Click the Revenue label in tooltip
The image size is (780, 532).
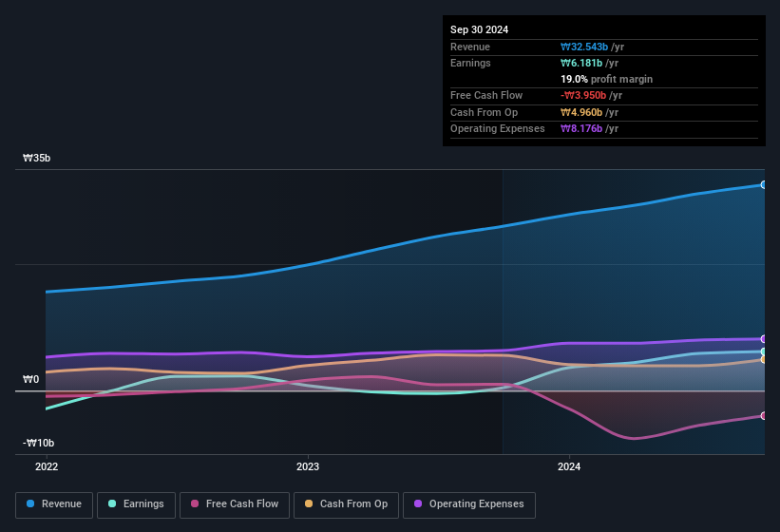(470, 47)
